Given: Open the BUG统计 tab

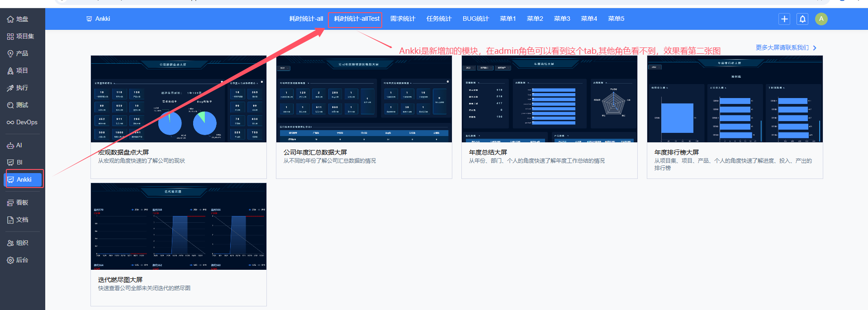Looking at the screenshot, I should point(475,19).
